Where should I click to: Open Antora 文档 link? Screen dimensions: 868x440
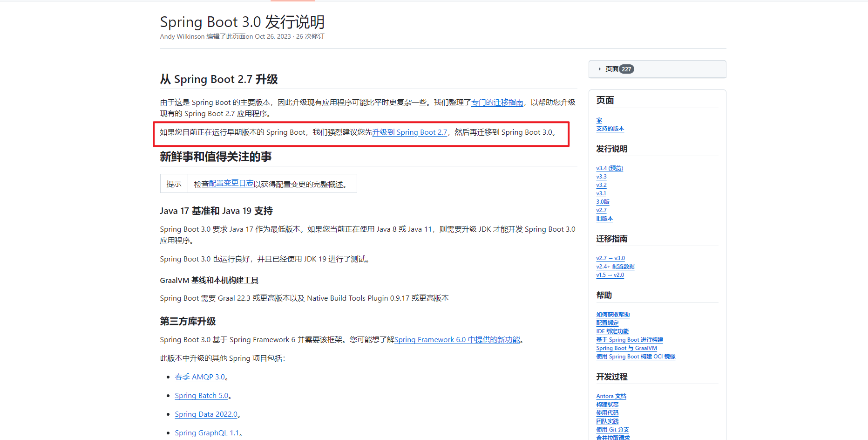coord(611,396)
